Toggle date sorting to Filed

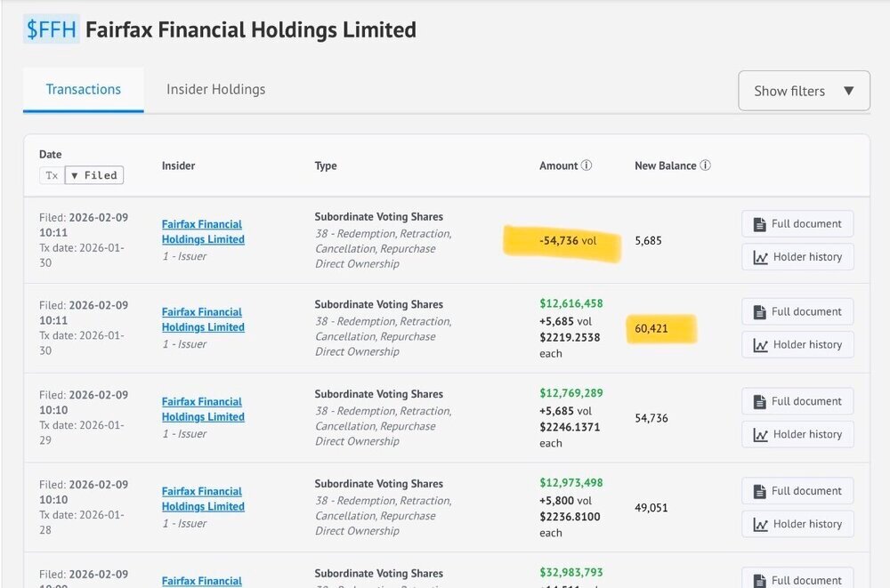click(94, 175)
